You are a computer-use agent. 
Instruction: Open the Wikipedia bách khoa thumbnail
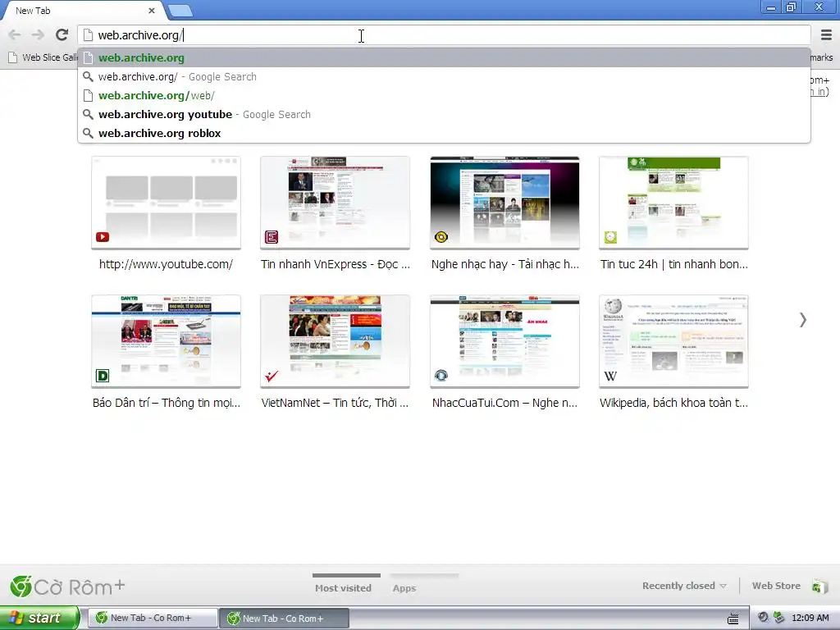click(x=673, y=341)
